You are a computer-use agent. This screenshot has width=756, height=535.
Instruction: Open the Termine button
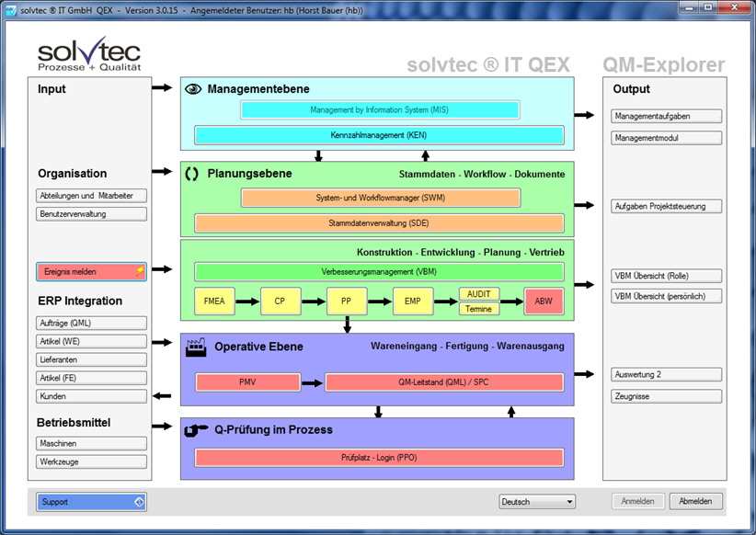pos(479,309)
